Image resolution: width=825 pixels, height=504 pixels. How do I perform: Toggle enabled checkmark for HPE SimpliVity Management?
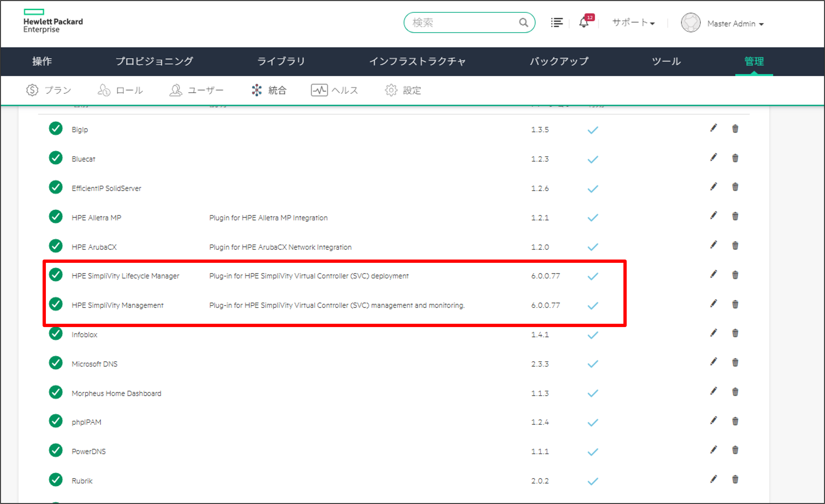click(x=593, y=306)
